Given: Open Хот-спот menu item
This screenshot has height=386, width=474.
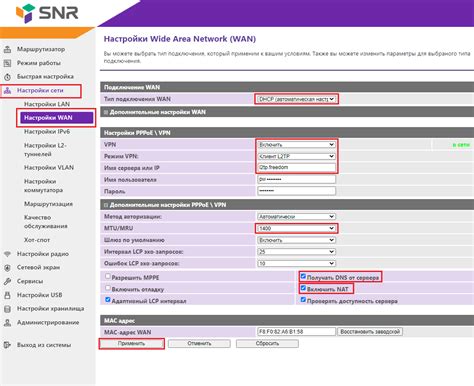Looking at the screenshot, I should 37,240.
